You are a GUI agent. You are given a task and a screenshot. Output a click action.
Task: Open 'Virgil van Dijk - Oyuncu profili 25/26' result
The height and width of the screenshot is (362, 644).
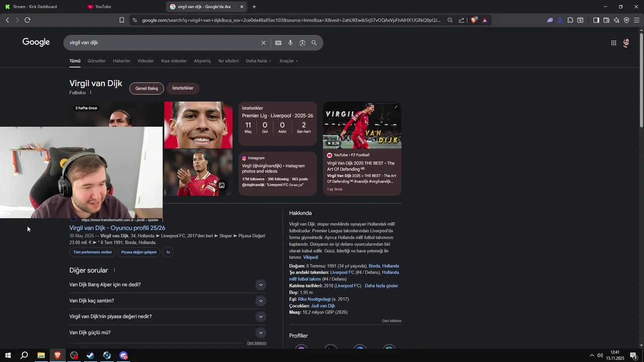117,228
